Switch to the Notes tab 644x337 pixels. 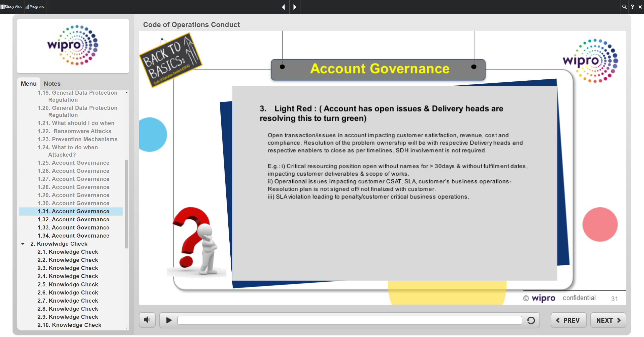[52, 83]
